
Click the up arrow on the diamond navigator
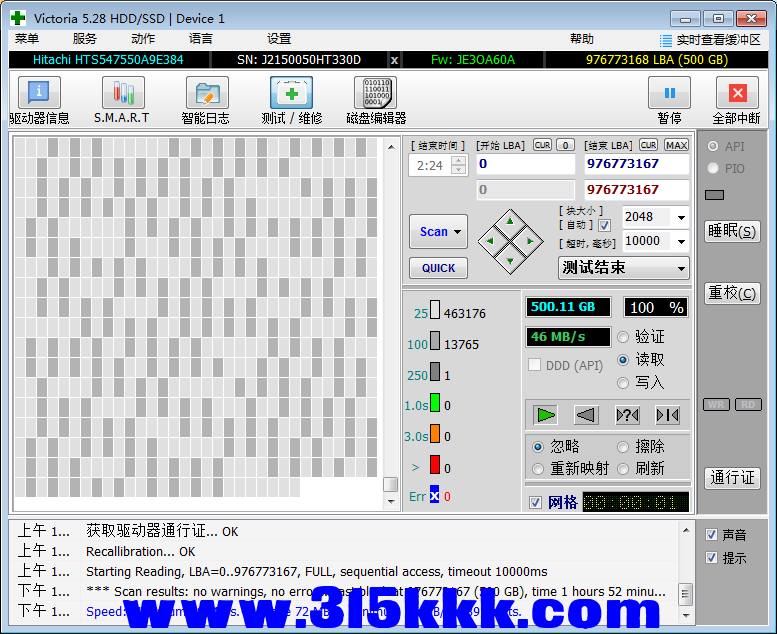pyautogui.click(x=510, y=222)
